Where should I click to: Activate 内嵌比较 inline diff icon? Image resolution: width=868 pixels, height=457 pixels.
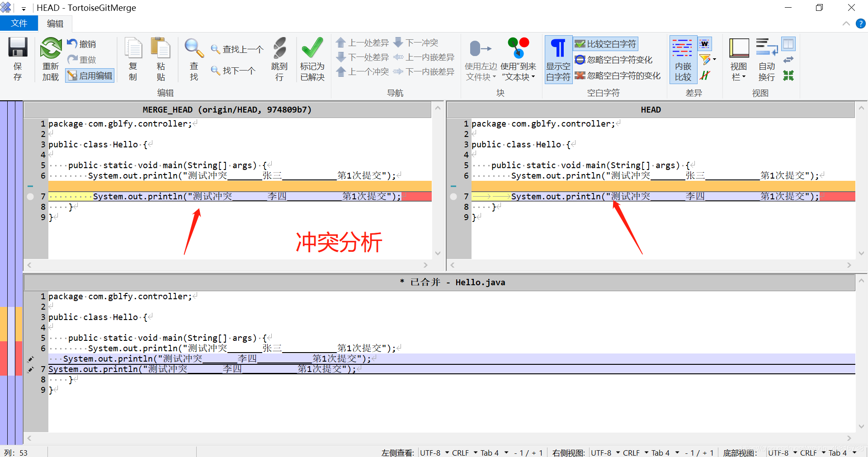coord(683,59)
